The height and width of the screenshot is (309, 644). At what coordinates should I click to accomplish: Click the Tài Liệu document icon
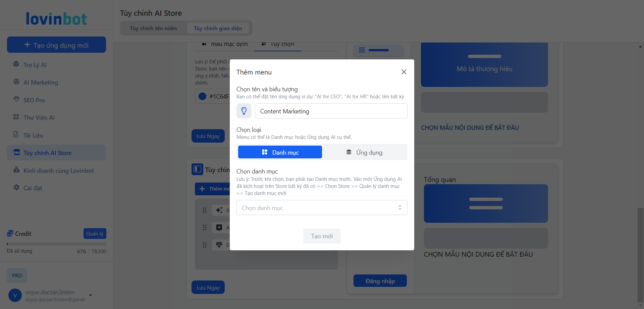point(16,135)
